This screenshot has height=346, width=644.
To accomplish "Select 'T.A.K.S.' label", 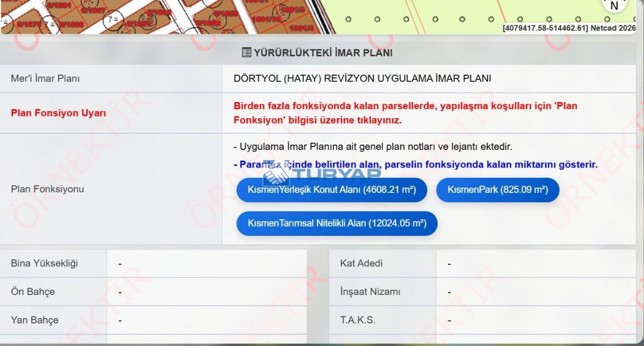I will click(358, 320).
